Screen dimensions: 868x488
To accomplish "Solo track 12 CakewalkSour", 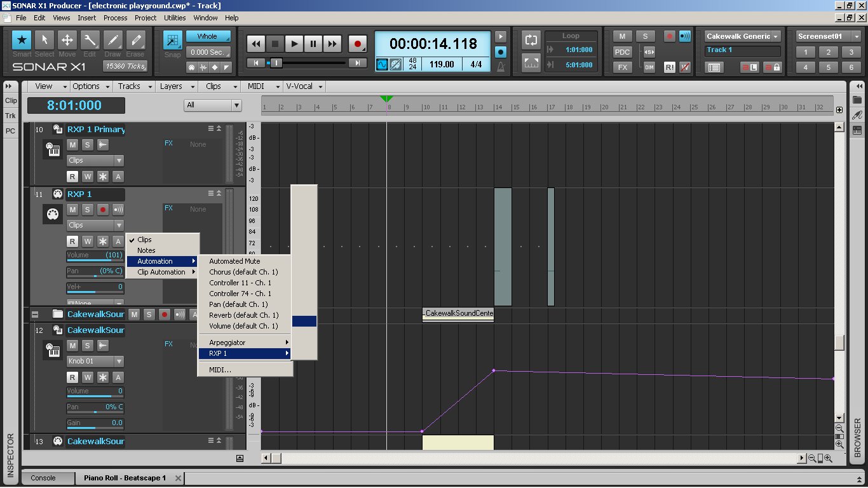I will pyautogui.click(x=88, y=345).
